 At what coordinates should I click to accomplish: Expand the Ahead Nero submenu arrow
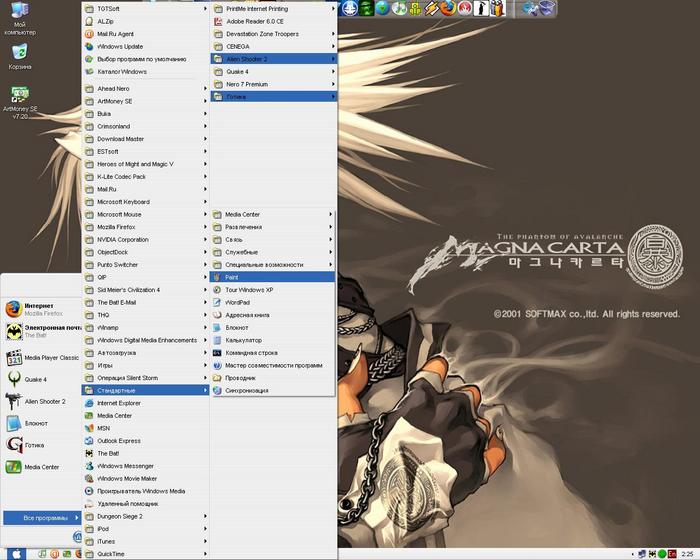coord(205,88)
